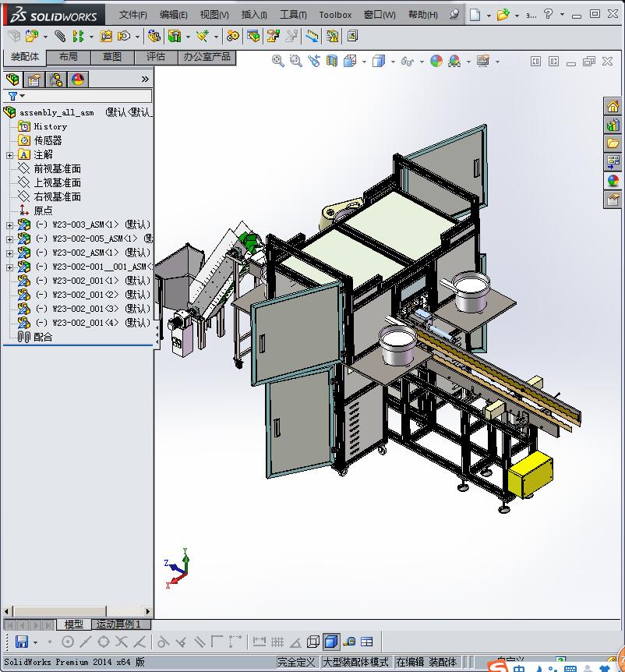This screenshot has width=625, height=672.
Task: Click the feature tree horizontal scrollbar right arrow
Action: (148, 611)
